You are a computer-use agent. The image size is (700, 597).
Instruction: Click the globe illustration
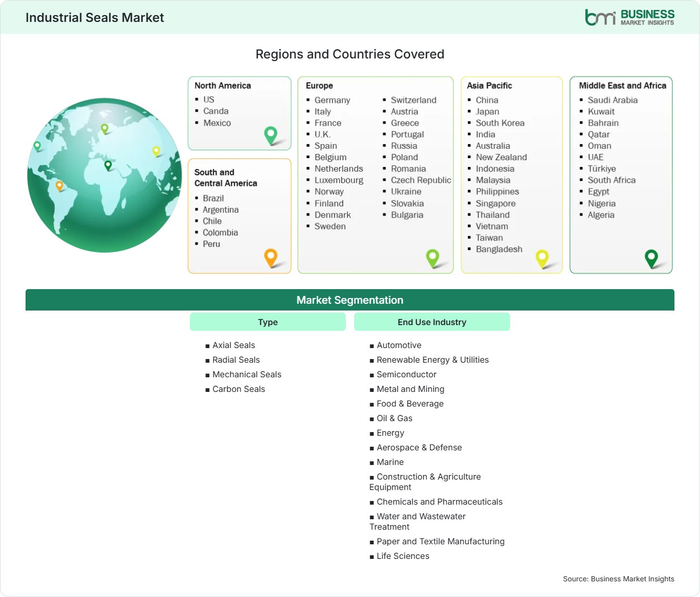tap(104, 175)
